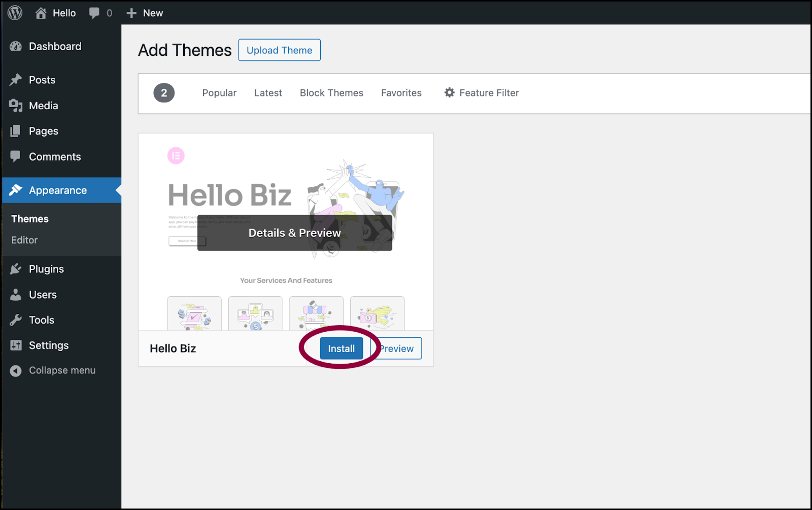
Task: Go to Posts in the sidebar
Action: coord(61,80)
